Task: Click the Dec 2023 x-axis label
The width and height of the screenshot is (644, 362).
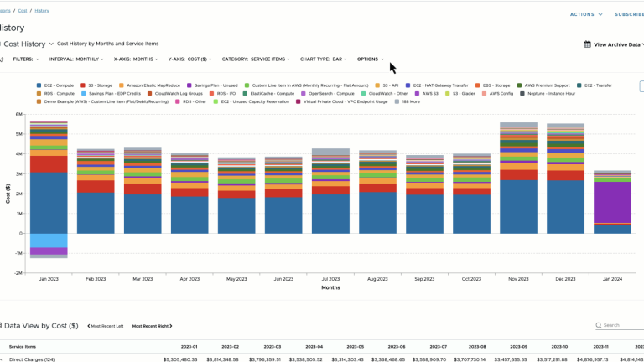Action: (x=565, y=279)
